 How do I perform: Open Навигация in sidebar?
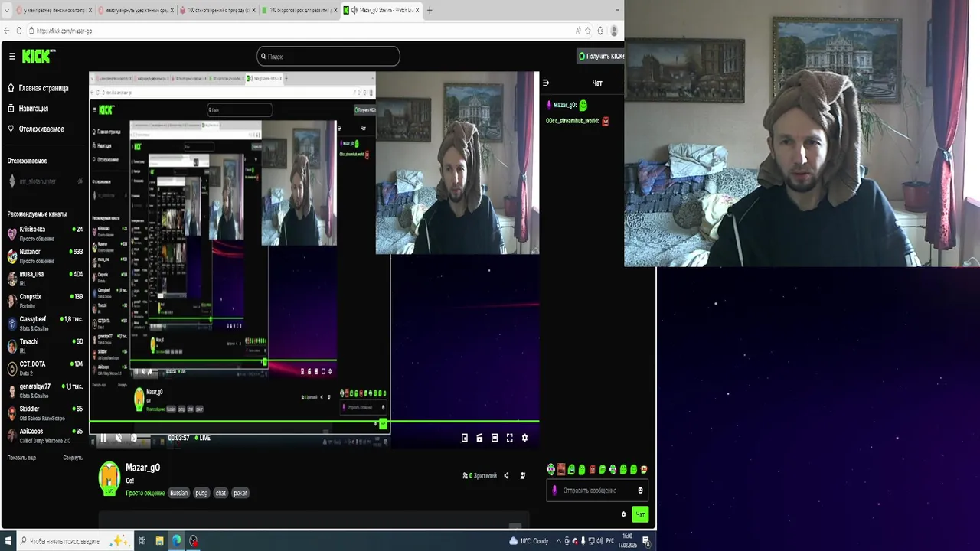tap(28, 109)
